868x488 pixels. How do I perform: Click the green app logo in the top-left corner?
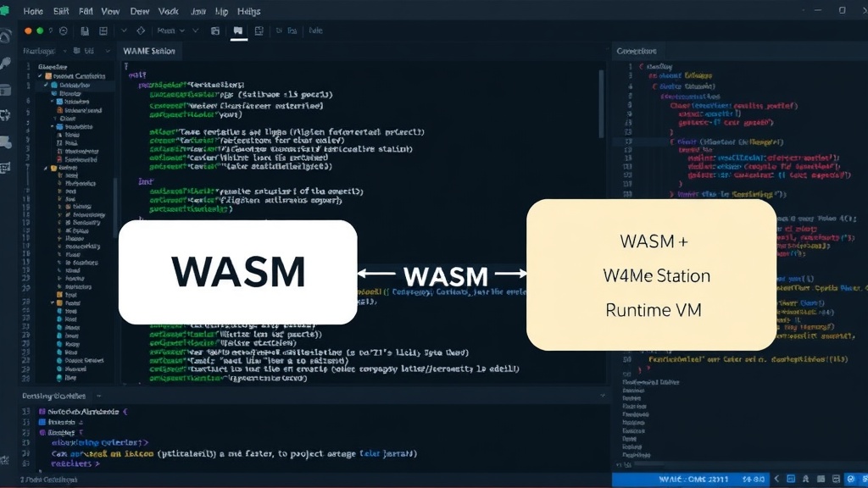5,10
